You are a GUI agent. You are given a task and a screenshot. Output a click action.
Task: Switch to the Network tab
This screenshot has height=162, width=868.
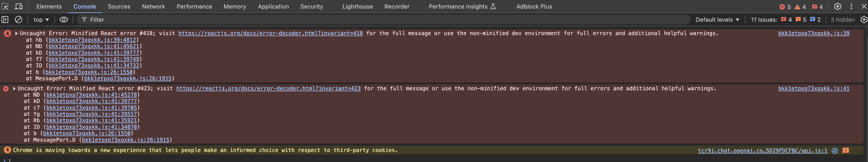[153, 6]
